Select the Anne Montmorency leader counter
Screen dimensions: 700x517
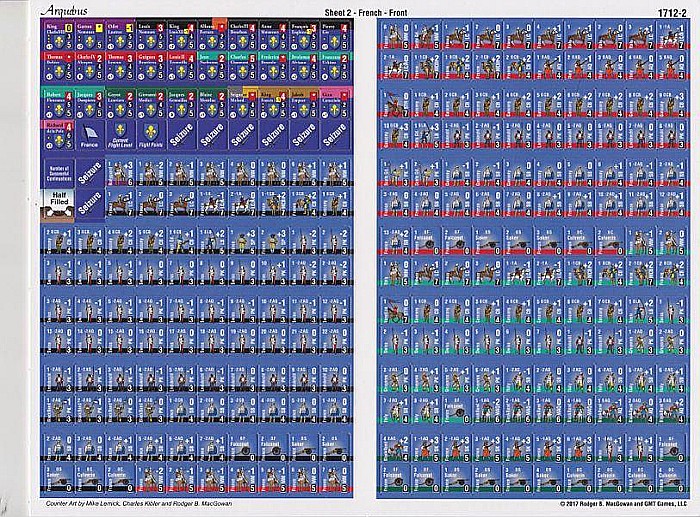coord(273,35)
